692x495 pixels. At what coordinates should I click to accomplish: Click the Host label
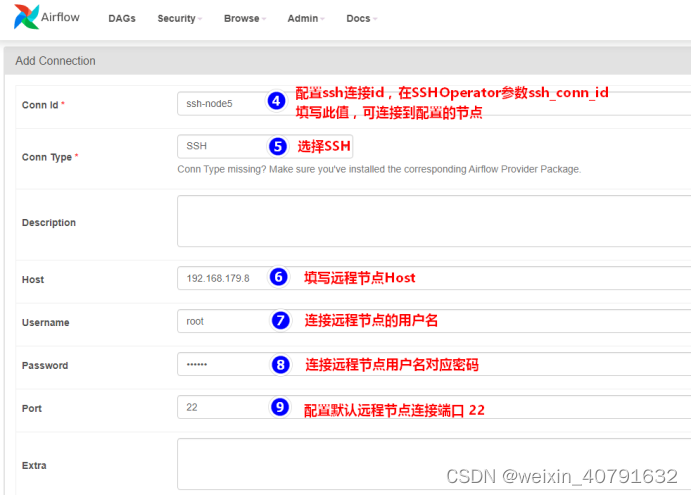[x=33, y=280]
